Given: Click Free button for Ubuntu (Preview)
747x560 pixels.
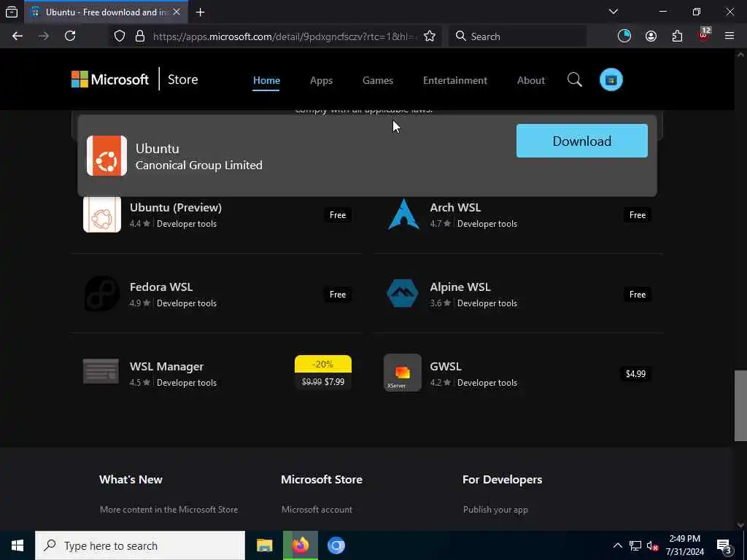Looking at the screenshot, I should pyautogui.click(x=338, y=215).
